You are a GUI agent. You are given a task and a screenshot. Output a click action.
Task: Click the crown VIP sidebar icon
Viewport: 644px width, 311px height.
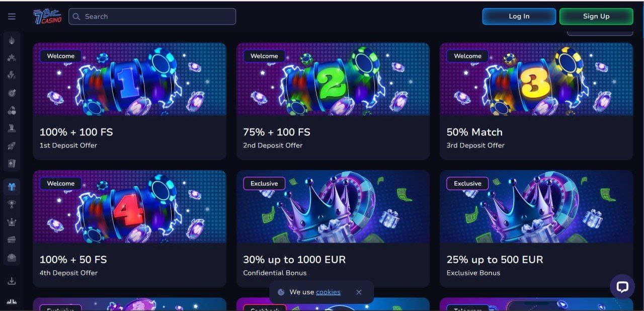click(x=12, y=222)
